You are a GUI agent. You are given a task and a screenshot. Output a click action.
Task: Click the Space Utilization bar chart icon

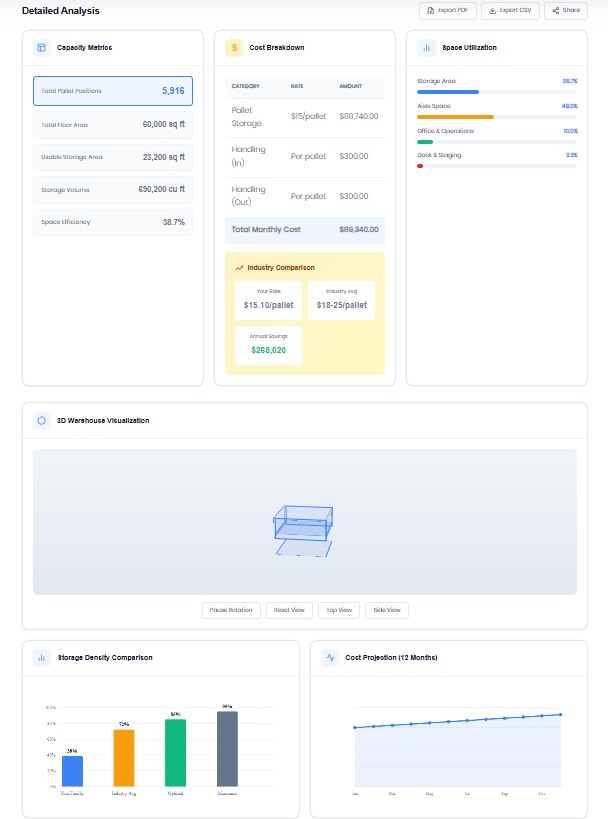click(426, 48)
